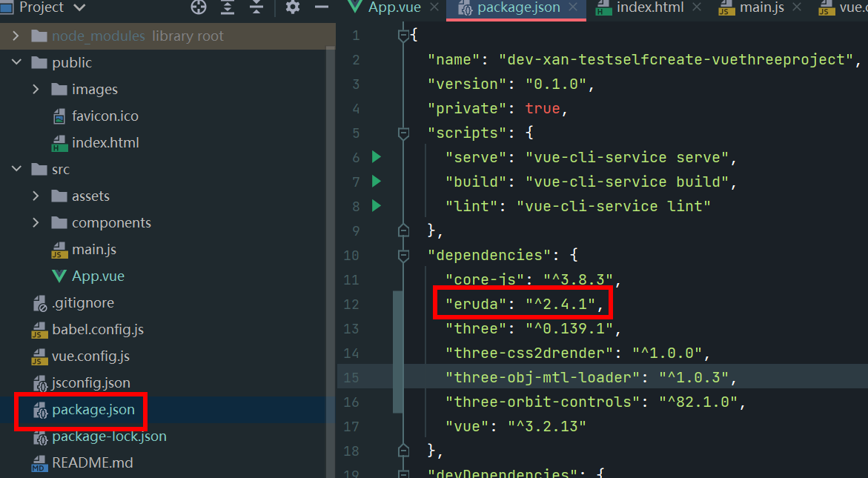The height and width of the screenshot is (478, 868).
Task: Click the "core-js" dependency key
Action: pos(485,279)
